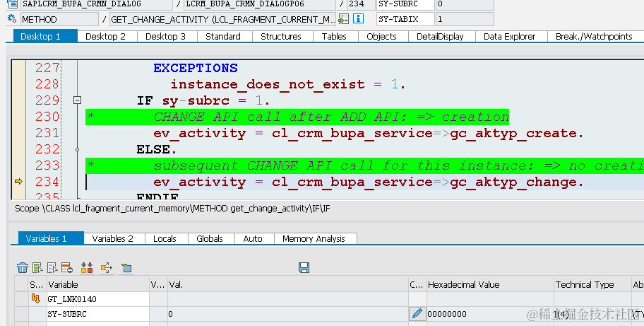The image size is (644, 326).
Task: Open the Standard tab
Action: 223,36
